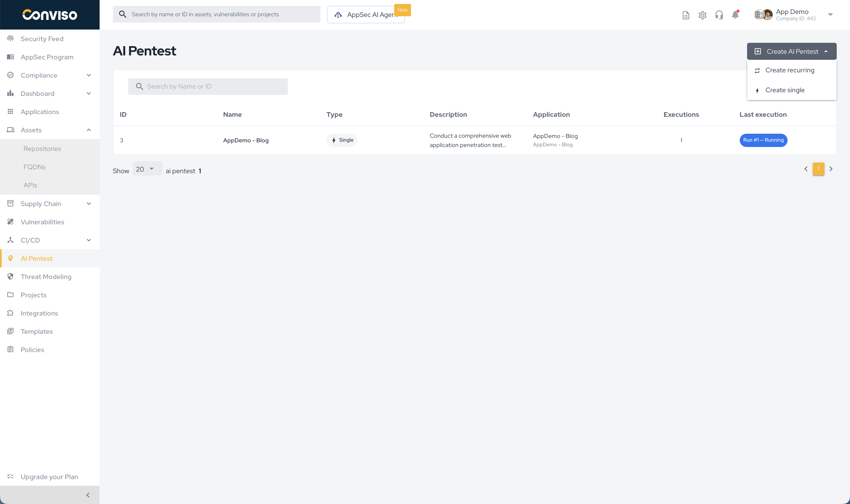
Task: Open support headset icon in header
Action: coord(719,15)
